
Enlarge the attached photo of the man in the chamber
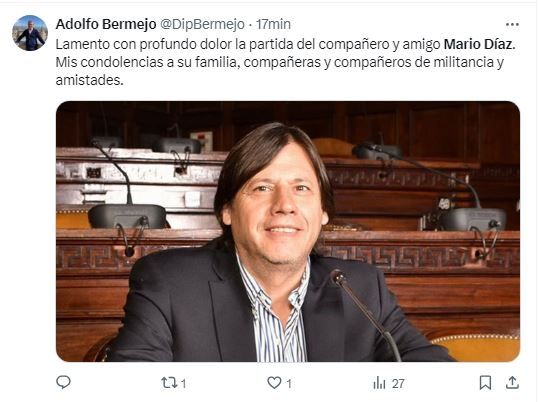[288, 231]
